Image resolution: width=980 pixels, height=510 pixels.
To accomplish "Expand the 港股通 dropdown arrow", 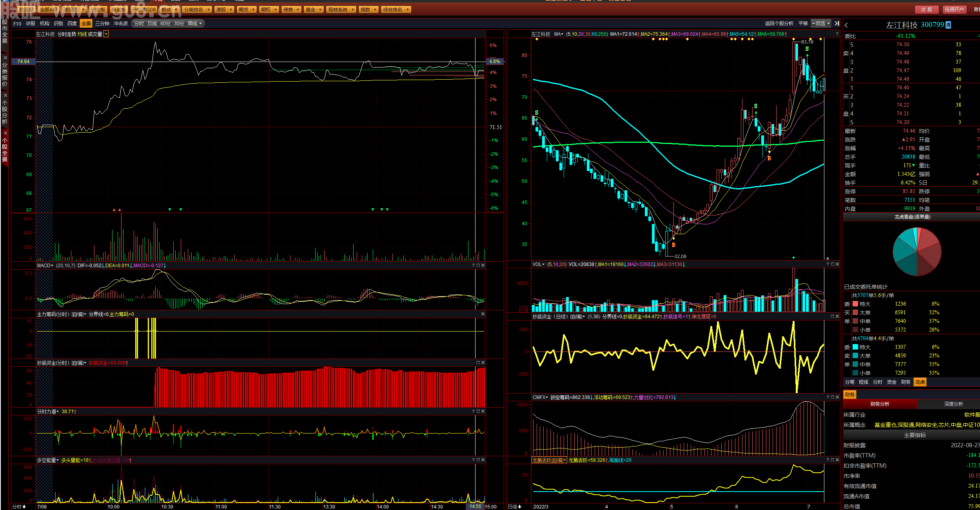I will 83,9.
